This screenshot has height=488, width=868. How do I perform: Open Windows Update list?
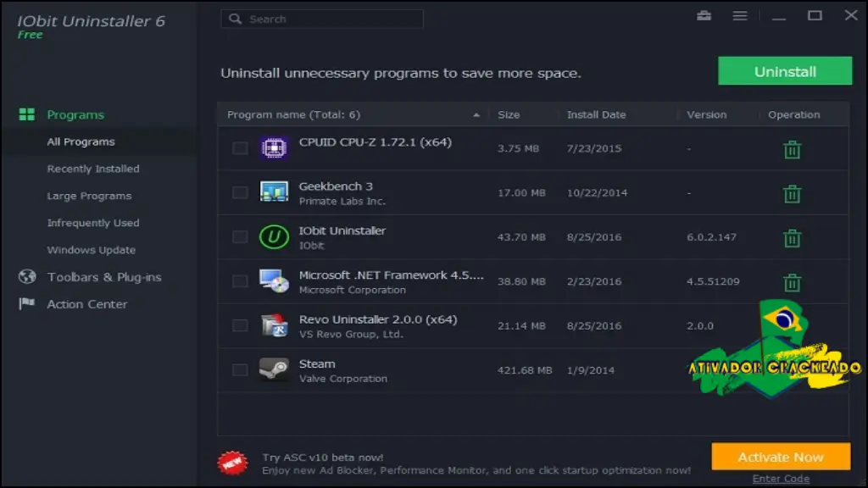coord(92,250)
